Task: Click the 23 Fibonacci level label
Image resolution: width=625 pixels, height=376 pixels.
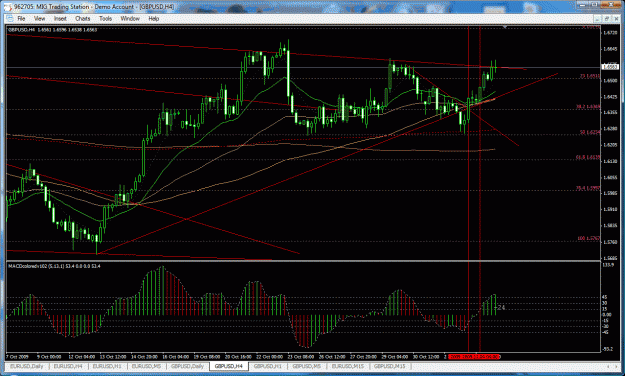Action: pos(590,76)
